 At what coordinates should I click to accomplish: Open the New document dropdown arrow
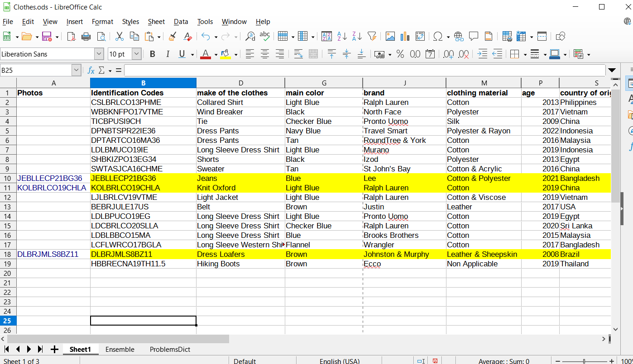pos(17,37)
